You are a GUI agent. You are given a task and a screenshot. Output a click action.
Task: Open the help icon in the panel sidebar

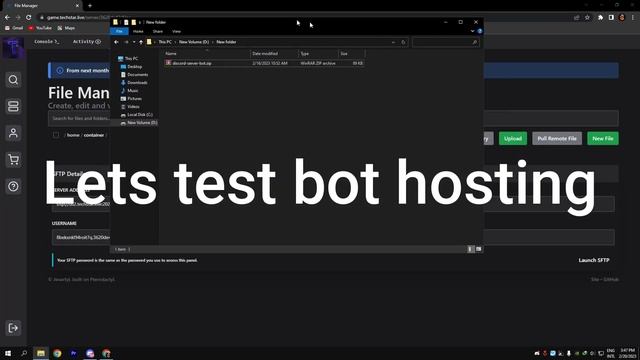click(13, 186)
